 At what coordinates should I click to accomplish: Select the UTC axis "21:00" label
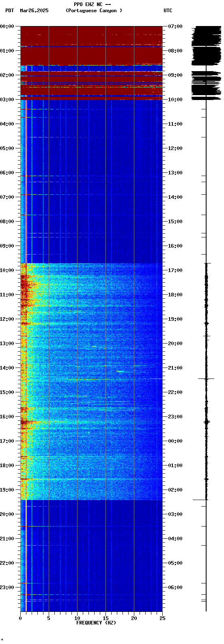(x=175, y=368)
